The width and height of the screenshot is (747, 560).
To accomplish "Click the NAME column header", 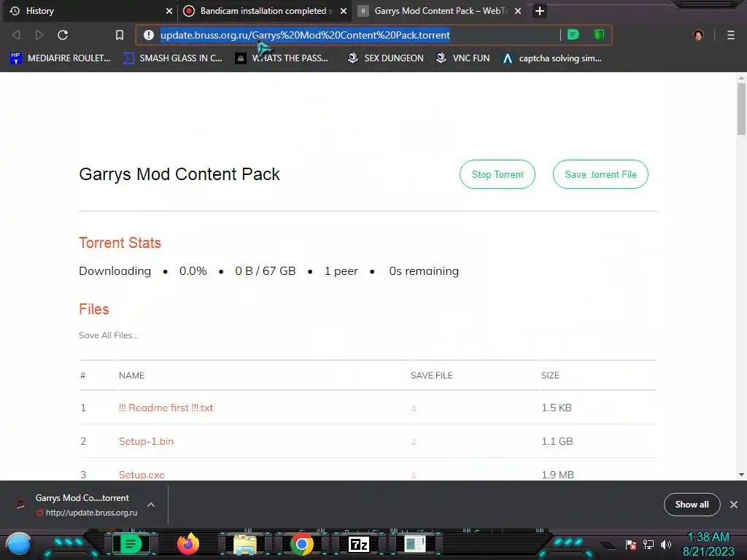I will click(131, 376).
